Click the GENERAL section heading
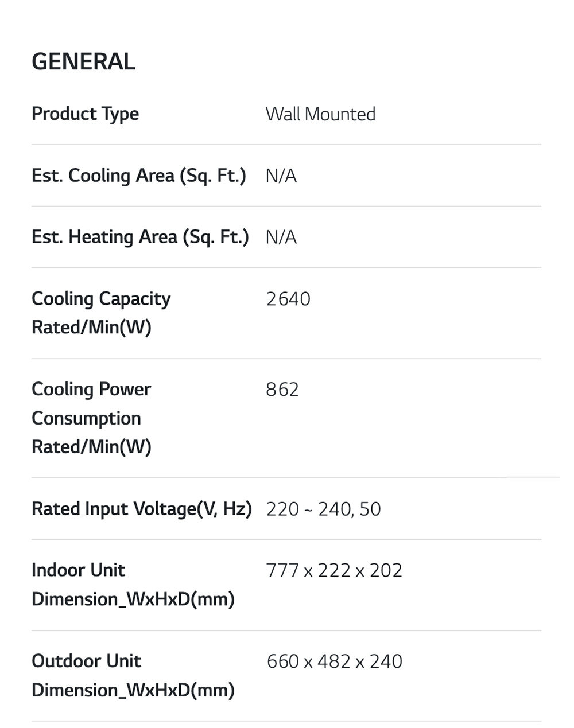Viewport: 574px width, 728px height. pyautogui.click(x=83, y=62)
